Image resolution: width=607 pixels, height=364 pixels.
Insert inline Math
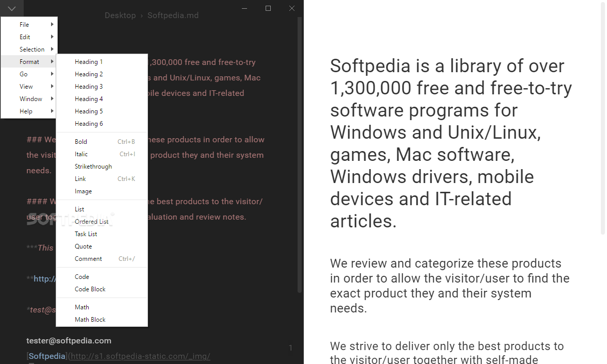pos(102,307)
